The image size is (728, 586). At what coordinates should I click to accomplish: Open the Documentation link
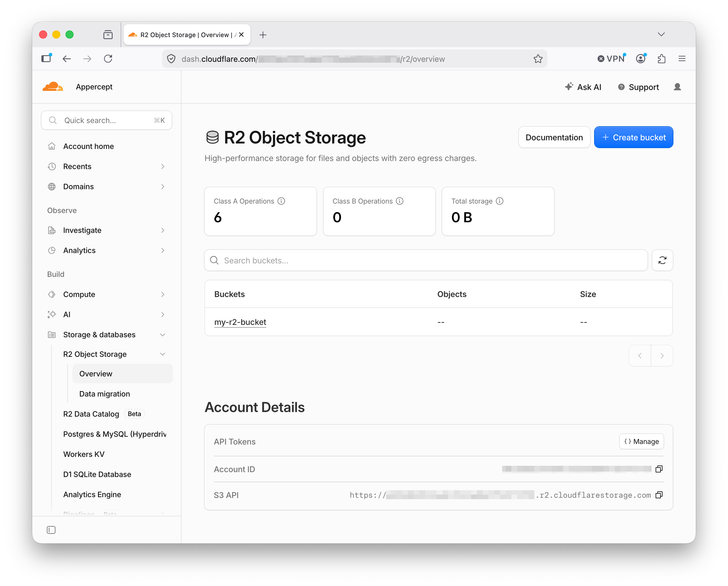coord(554,137)
